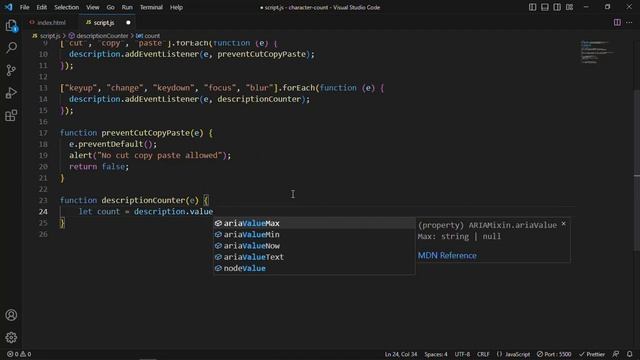Toggle primary side bar layout icon

coord(532,7)
